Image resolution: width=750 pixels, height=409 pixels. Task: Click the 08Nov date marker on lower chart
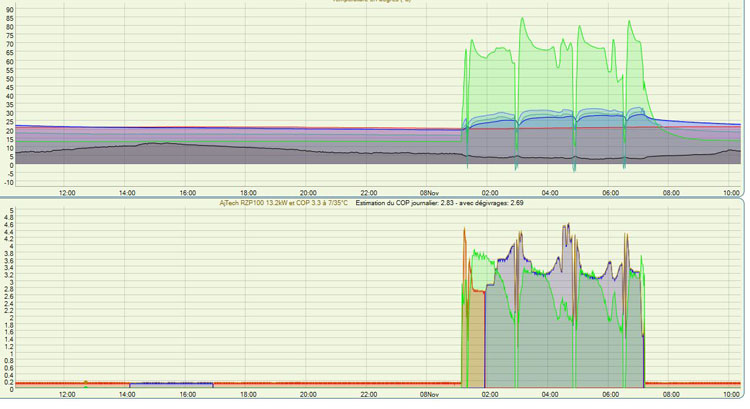pyautogui.click(x=430, y=395)
